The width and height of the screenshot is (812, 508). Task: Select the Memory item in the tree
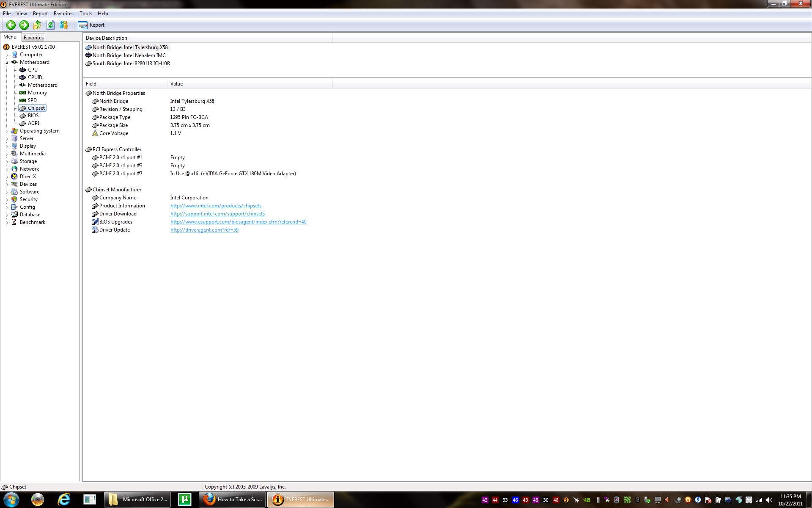click(37, 93)
